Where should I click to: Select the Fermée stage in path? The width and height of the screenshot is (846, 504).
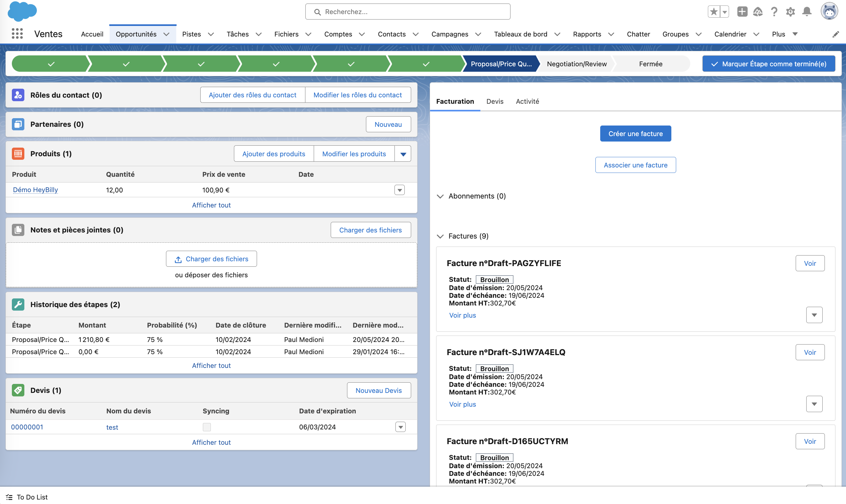[650, 64]
